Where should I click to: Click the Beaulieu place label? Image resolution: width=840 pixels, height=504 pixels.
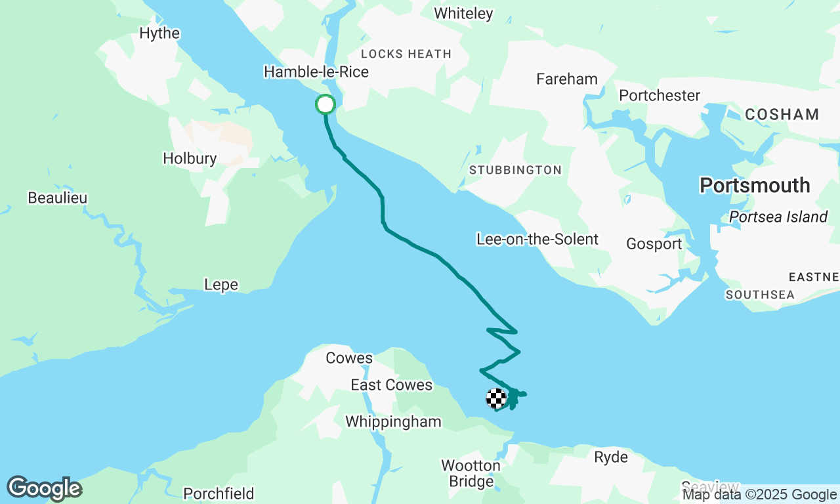tap(58, 198)
